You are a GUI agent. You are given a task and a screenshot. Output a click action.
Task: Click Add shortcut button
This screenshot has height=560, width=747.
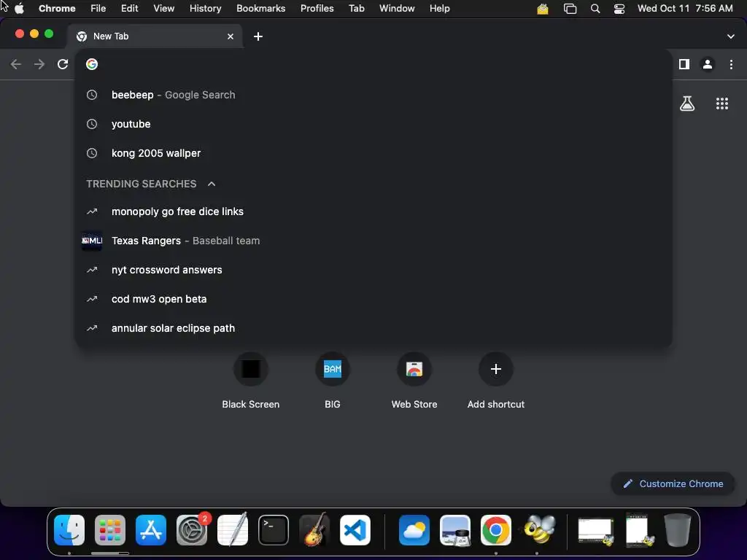pos(496,381)
